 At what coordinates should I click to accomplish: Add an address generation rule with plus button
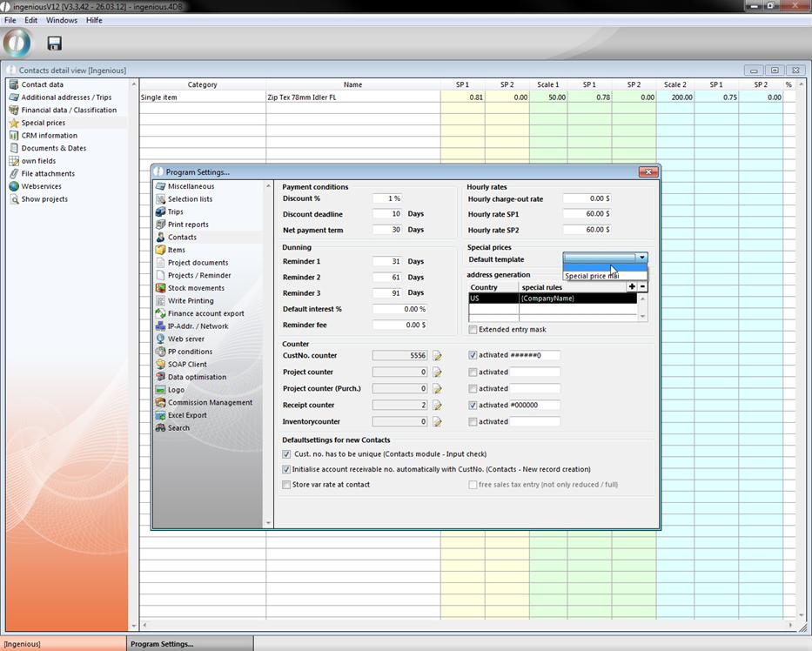pos(632,286)
